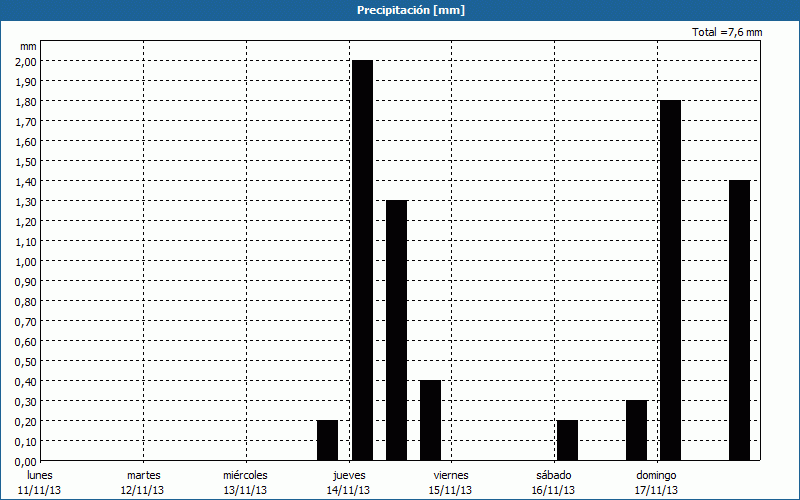The height and width of the screenshot is (500, 800).
Task: Select the domingo 17/11/13 axis label
Action: 656,482
